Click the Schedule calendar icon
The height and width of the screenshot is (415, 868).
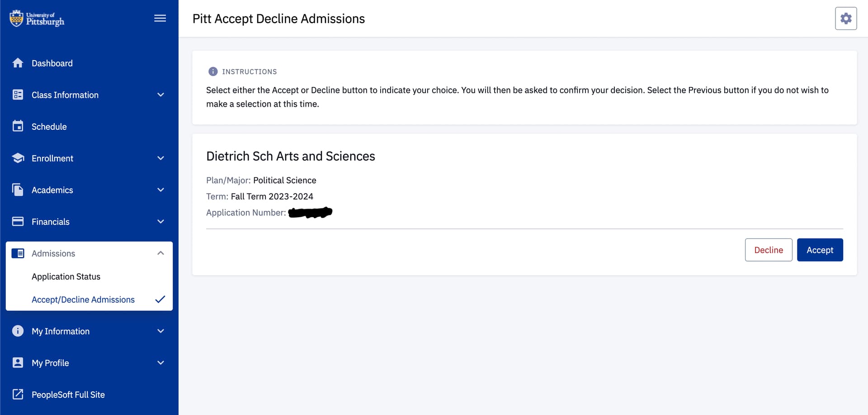coord(18,126)
